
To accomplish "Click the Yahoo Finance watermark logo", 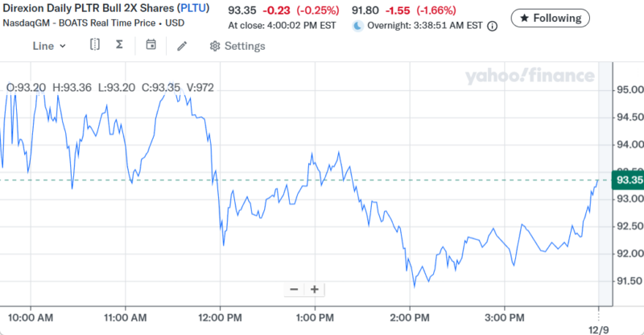I will pos(529,77).
